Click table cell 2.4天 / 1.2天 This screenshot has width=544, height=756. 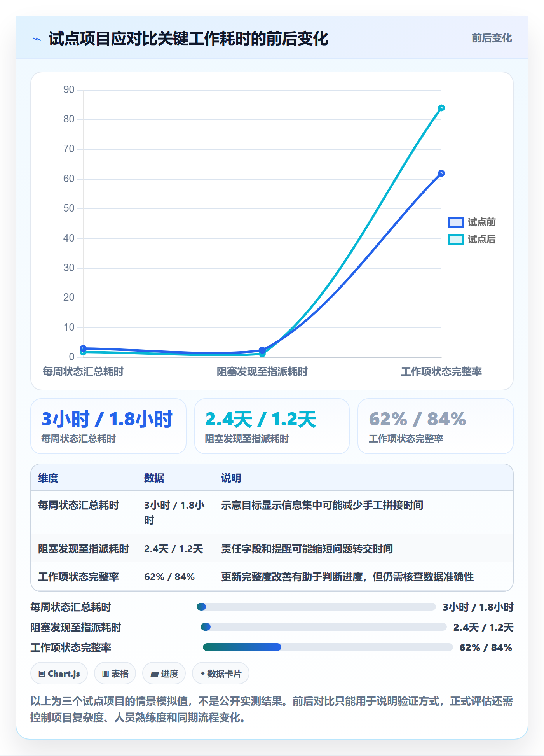(x=174, y=549)
